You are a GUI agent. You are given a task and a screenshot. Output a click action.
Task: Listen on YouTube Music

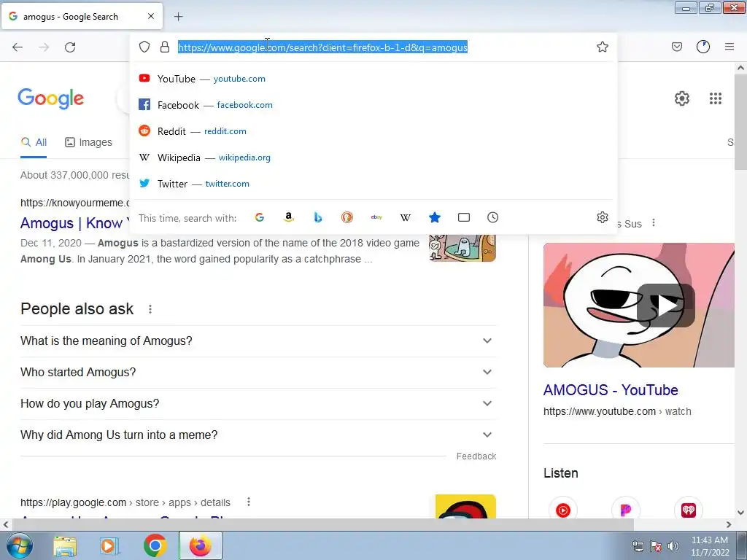[x=563, y=510]
